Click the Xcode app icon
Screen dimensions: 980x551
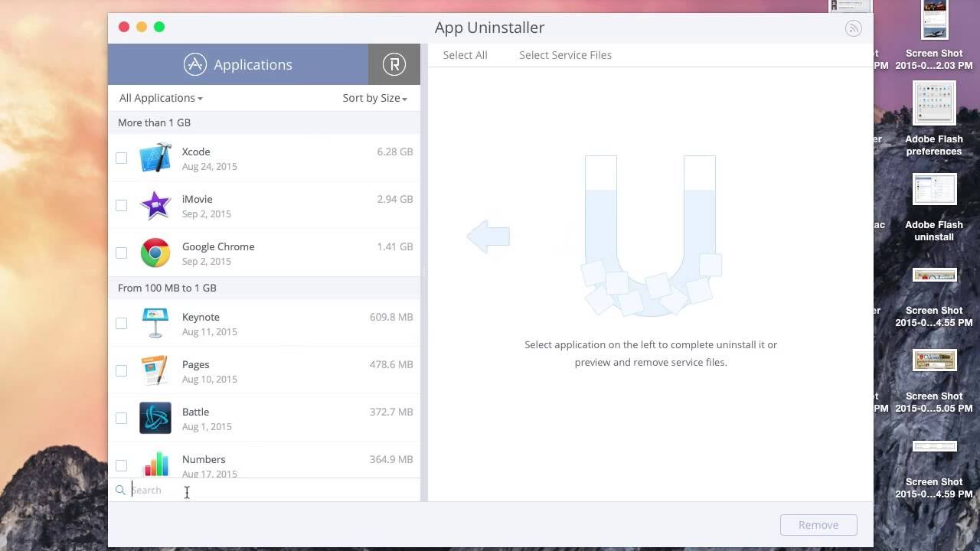(155, 158)
